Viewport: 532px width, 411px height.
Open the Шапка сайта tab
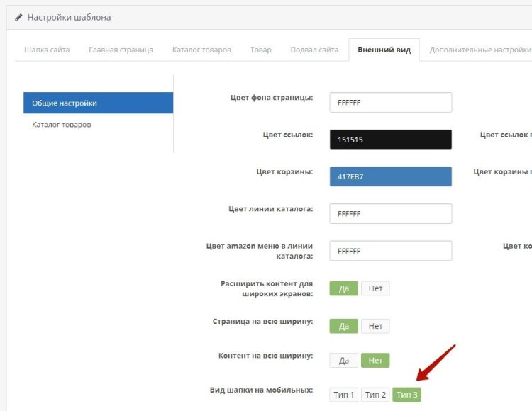[47, 50]
